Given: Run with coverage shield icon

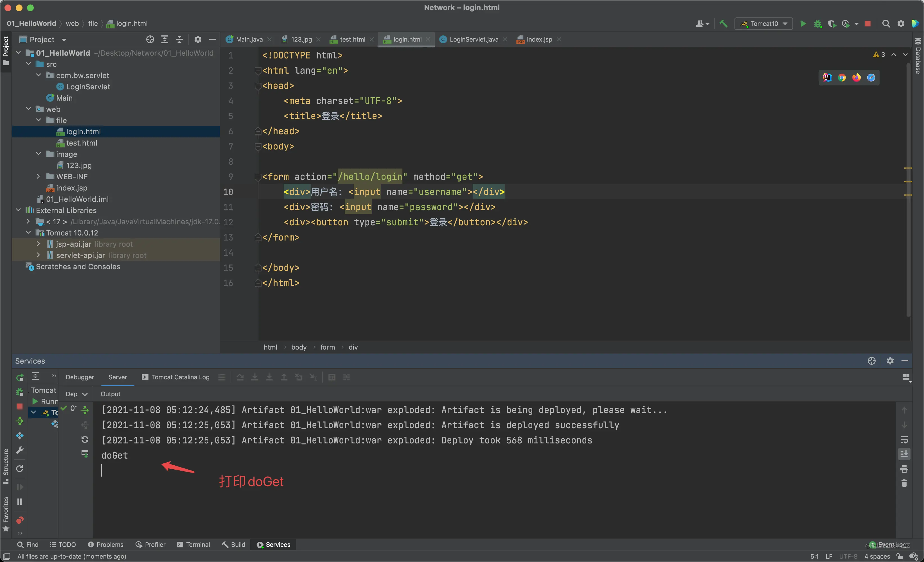Looking at the screenshot, I should pyautogui.click(x=832, y=24).
